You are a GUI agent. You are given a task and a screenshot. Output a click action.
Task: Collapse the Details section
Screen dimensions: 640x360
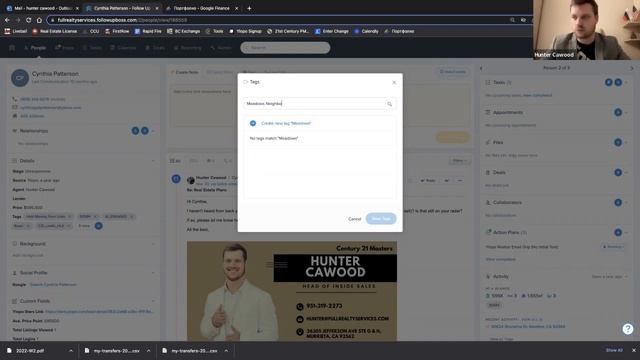[x=153, y=161]
